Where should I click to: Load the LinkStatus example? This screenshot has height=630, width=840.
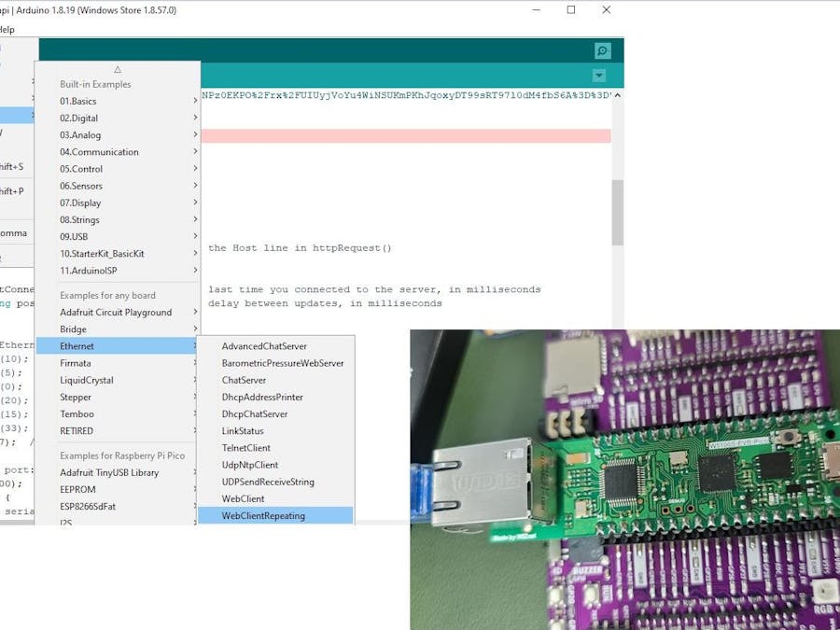click(x=276, y=430)
